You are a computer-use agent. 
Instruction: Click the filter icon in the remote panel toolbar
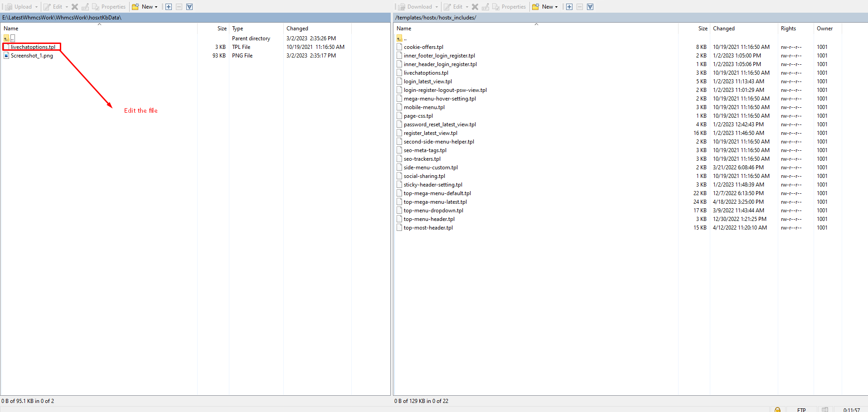(590, 7)
